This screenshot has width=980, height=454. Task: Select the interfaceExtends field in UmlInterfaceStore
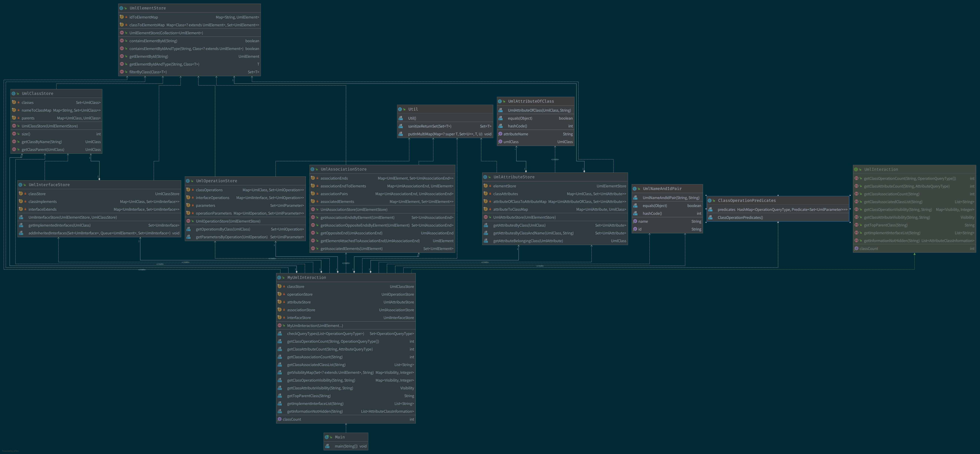42,210
